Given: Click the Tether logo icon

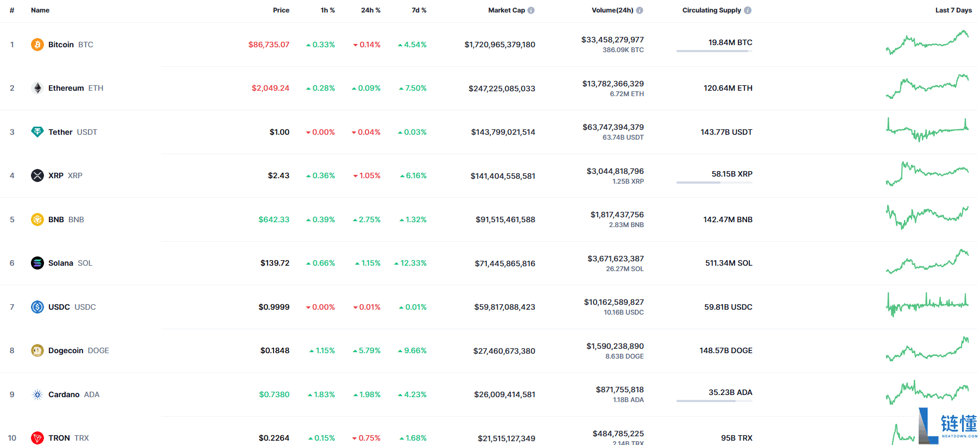Looking at the screenshot, I should [37, 132].
